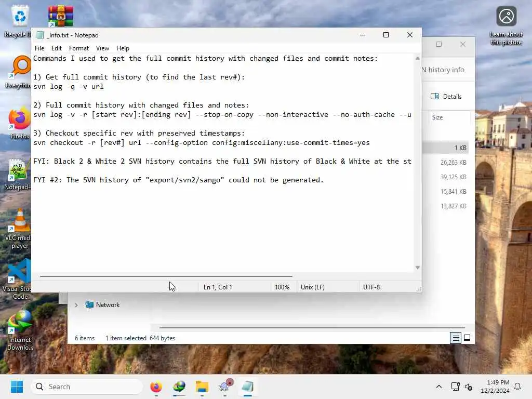Select the Everything search desktop icon

pyautogui.click(x=19, y=72)
